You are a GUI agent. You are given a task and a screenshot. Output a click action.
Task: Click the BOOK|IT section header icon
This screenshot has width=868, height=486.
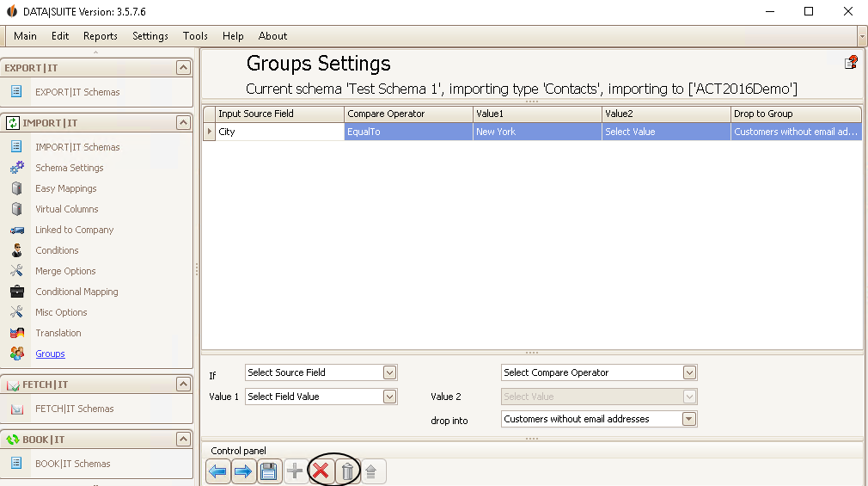(12, 440)
